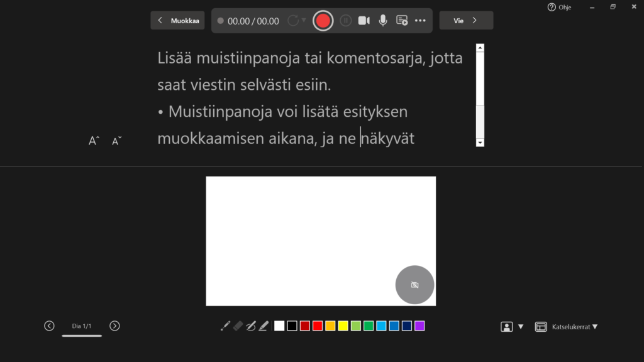Viewport: 644px width, 362px height.
Task: Click the Muokkaa back button
Action: [x=177, y=21]
